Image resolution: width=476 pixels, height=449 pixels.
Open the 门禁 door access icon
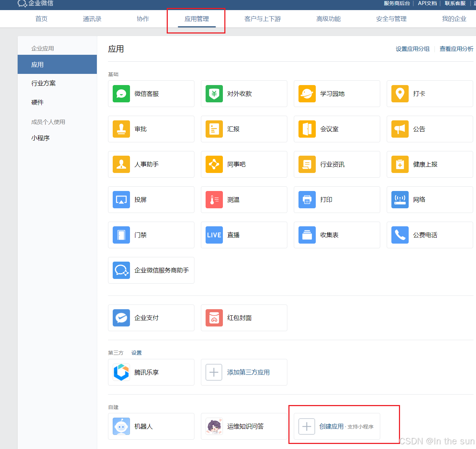click(x=121, y=235)
